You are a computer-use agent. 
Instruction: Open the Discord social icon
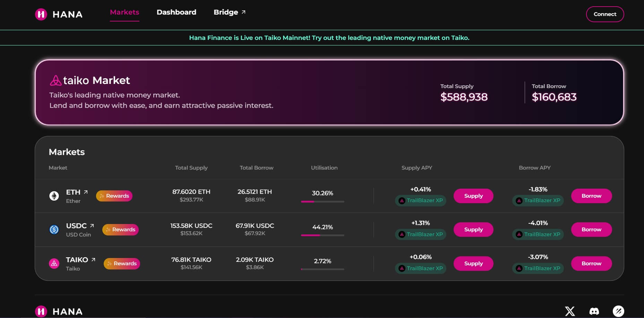point(594,311)
